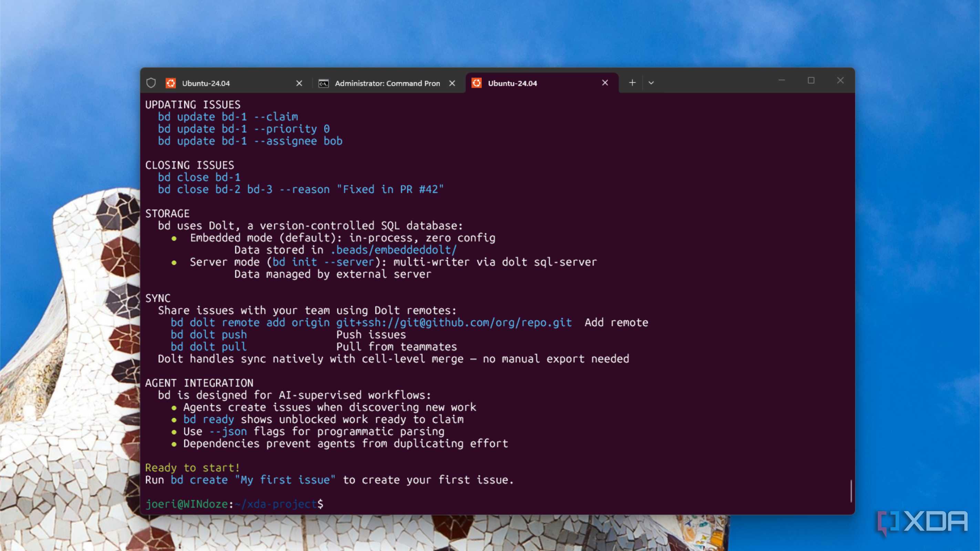Click the "AGENT INTEGRATION" heading
This screenshot has height=551, width=980.
[x=199, y=383]
